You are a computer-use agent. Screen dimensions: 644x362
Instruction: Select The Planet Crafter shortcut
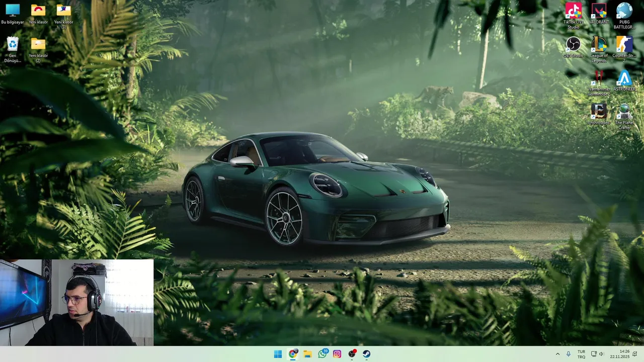pyautogui.click(x=624, y=117)
